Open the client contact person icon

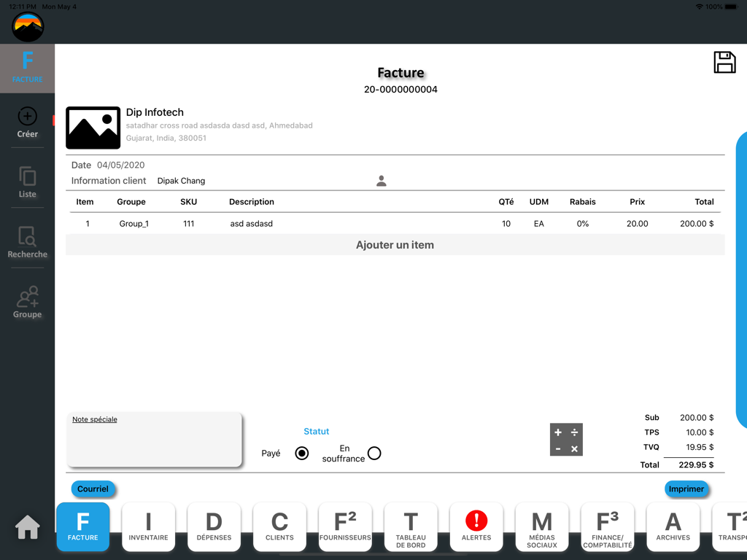(x=381, y=180)
